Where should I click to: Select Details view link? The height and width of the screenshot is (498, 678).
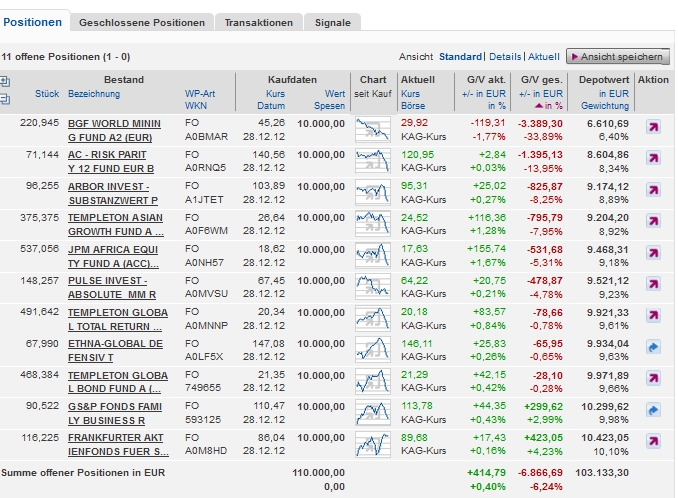tap(505, 57)
